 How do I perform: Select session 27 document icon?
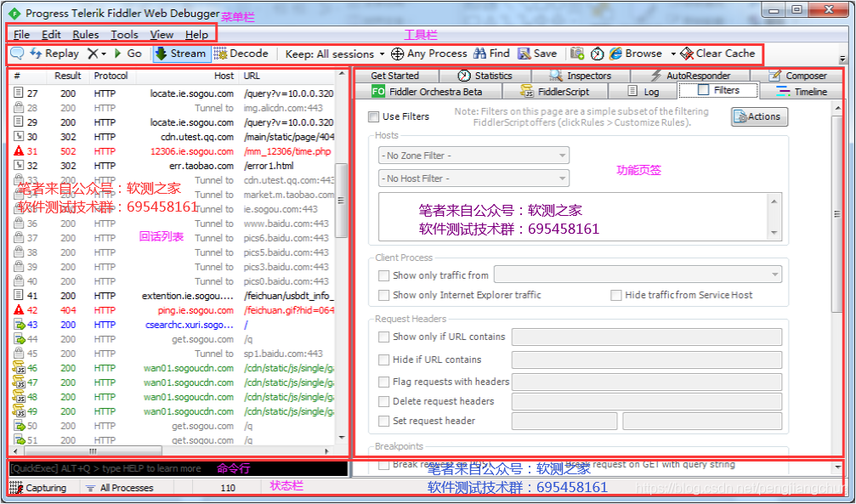(19, 93)
